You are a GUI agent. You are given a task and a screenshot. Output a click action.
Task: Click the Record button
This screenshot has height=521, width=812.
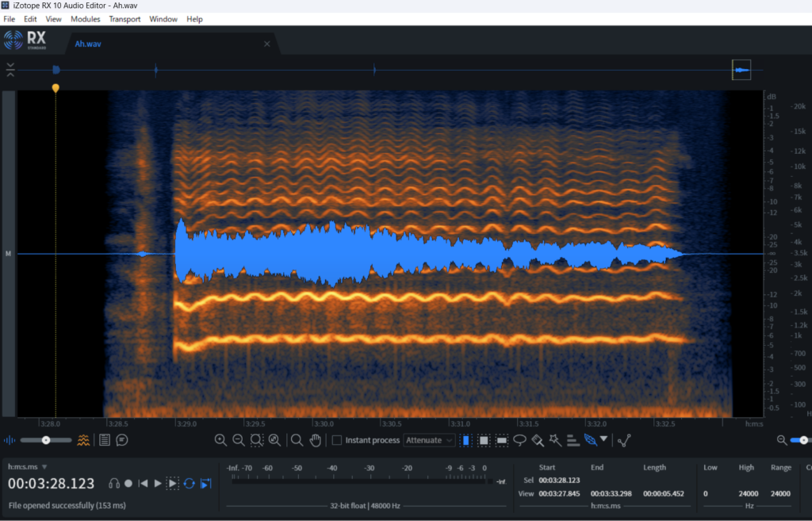click(x=128, y=483)
